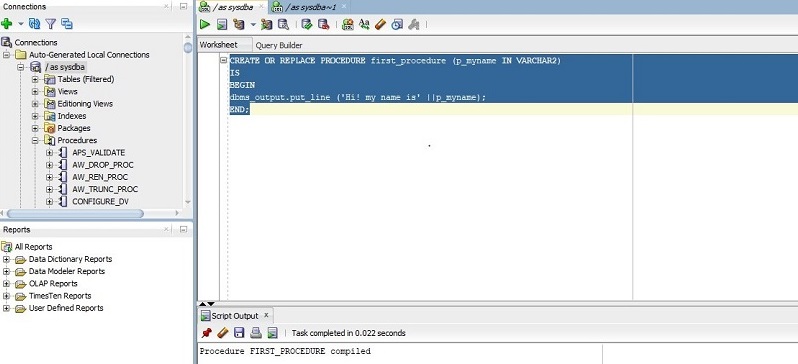Select the AW_REN_PROC procedure

[100, 177]
